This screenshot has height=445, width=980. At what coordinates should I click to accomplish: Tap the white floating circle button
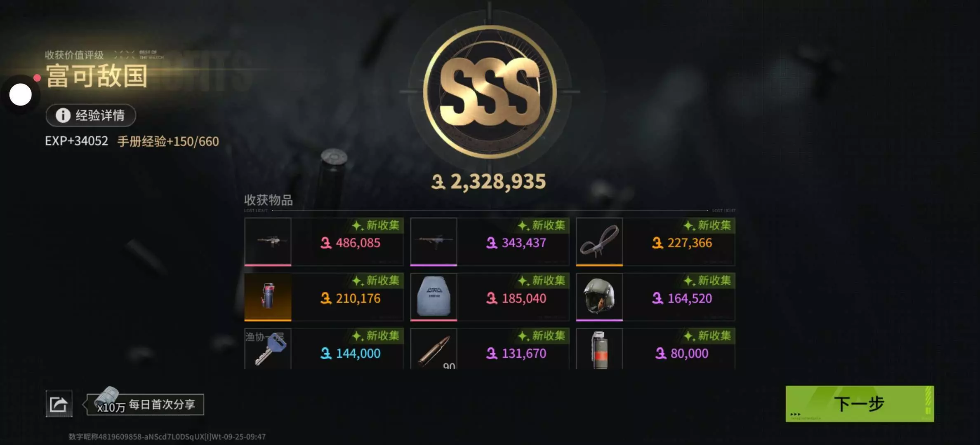tap(21, 95)
